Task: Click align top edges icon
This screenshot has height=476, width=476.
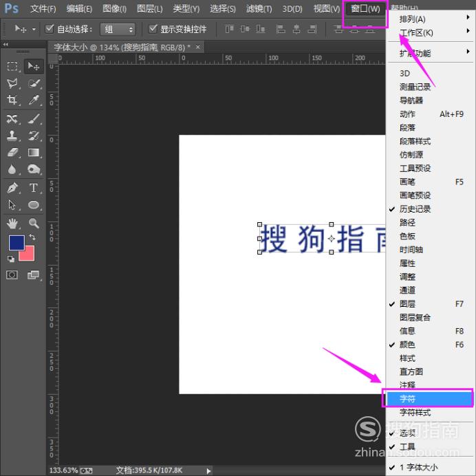Action: point(230,29)
